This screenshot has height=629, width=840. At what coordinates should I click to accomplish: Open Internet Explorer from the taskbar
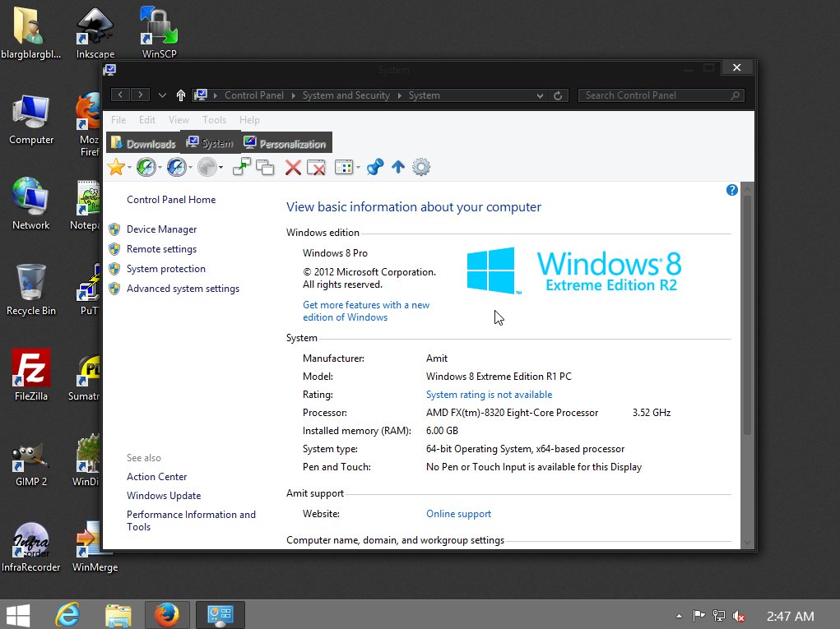click(x=68, y=614)
